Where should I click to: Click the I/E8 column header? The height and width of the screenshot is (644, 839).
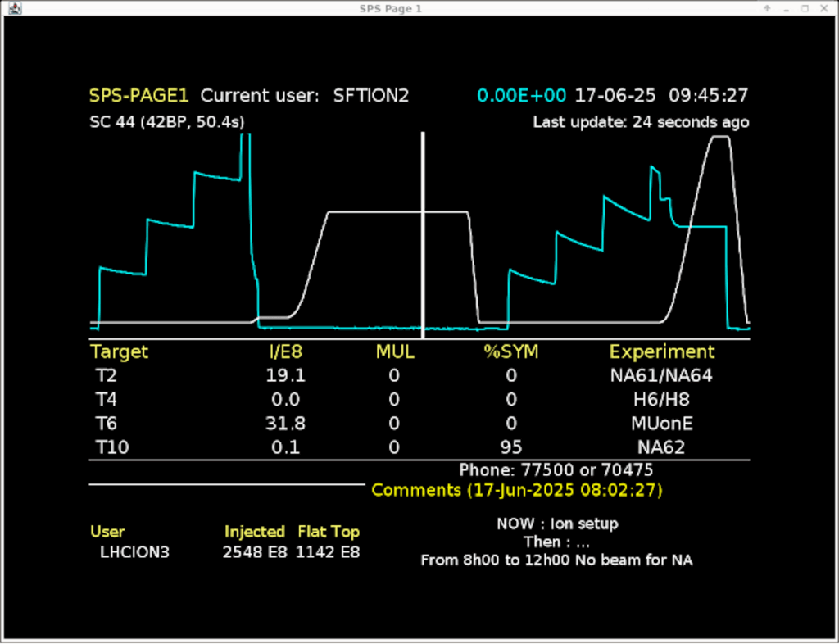coord(285,352)
